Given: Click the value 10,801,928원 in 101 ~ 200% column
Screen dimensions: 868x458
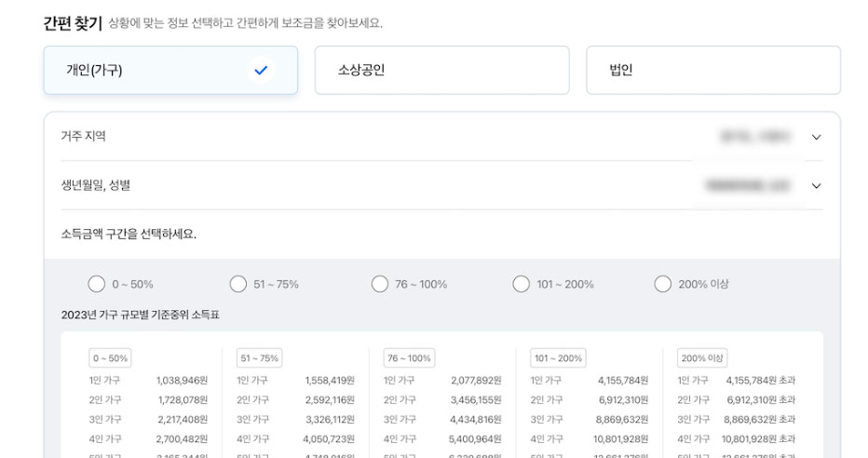Looking at the screenshot, I should point(620,438).
